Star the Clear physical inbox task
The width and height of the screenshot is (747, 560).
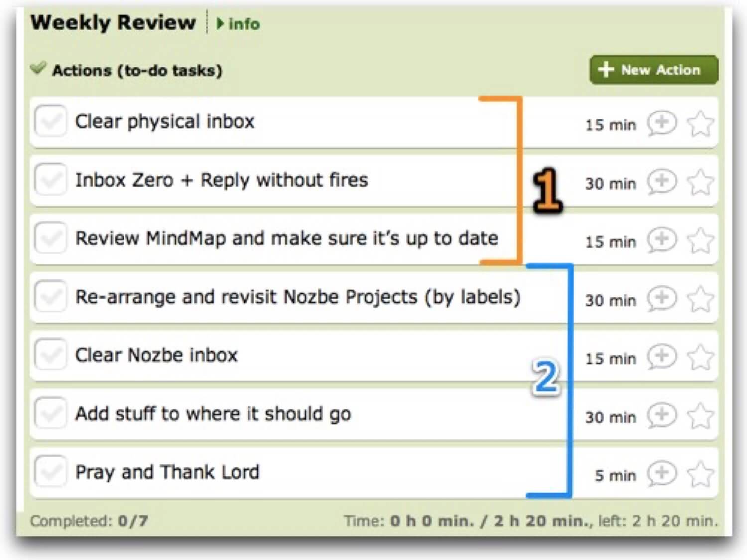pyautogui.click(x=701, y=123)
